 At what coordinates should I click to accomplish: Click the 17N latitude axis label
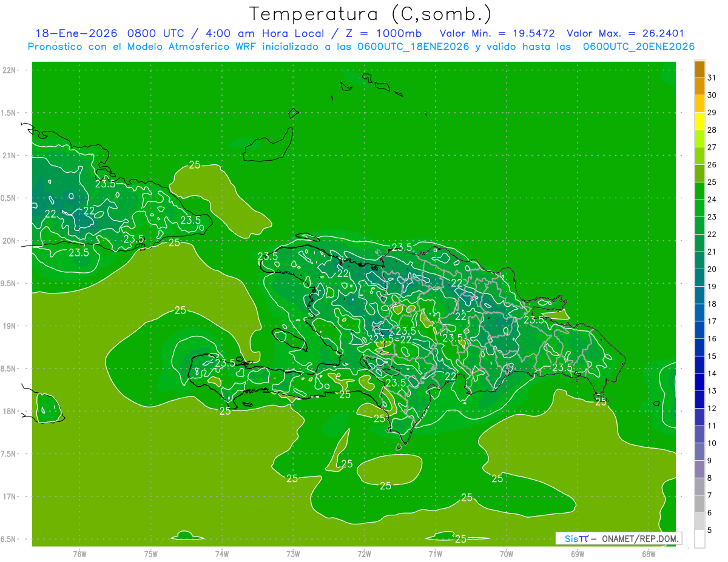(9, 497)
